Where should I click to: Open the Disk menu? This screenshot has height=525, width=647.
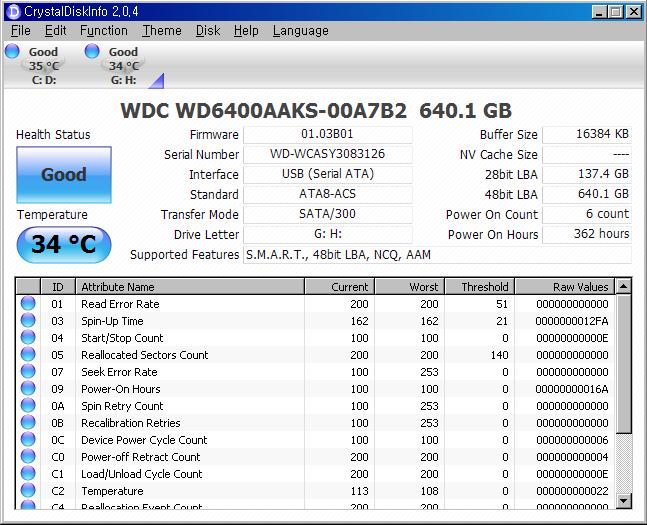pyautogui.click(x=208, y=31)
